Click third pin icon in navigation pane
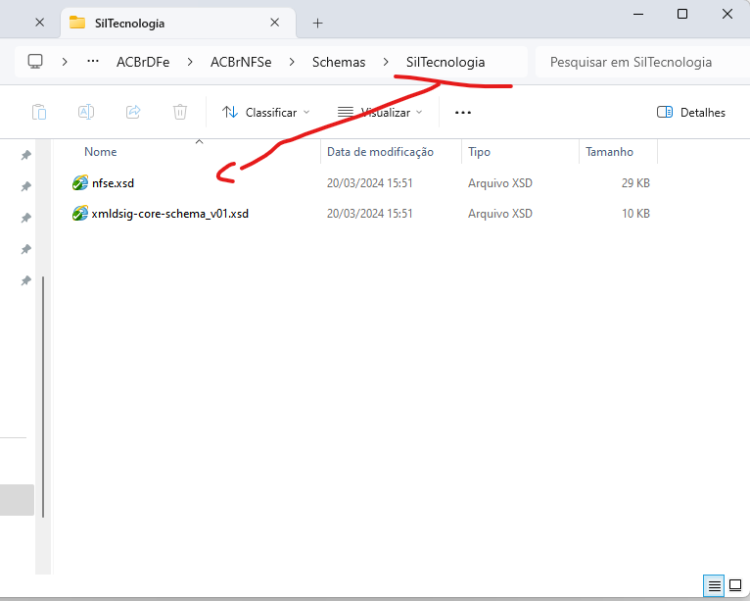 (x=26, y=218)
